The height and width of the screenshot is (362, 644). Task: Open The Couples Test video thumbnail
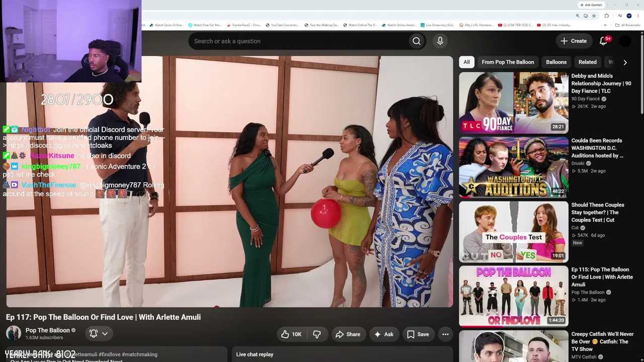point(514,232)
